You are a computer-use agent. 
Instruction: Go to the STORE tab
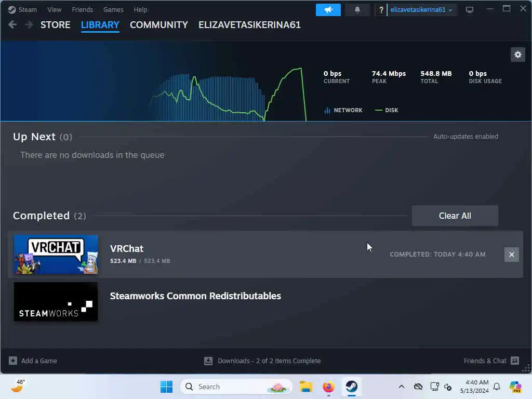point(55,25)
